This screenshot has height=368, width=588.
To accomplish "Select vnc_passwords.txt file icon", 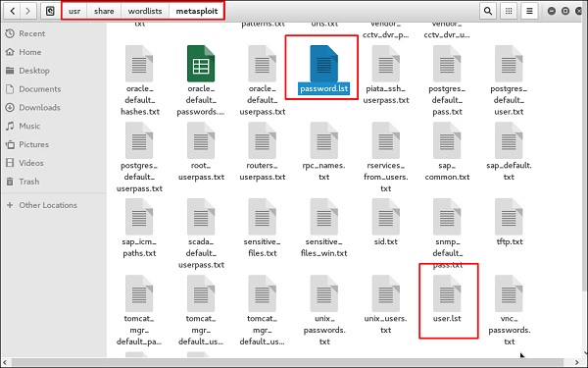I will coord(509,293).
